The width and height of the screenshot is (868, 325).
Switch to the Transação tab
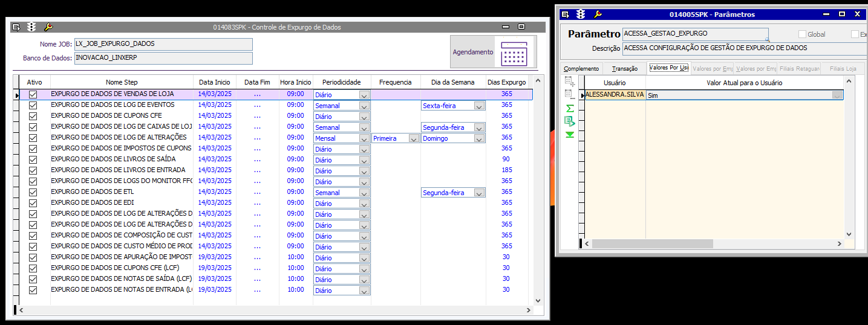coord(625,68)
